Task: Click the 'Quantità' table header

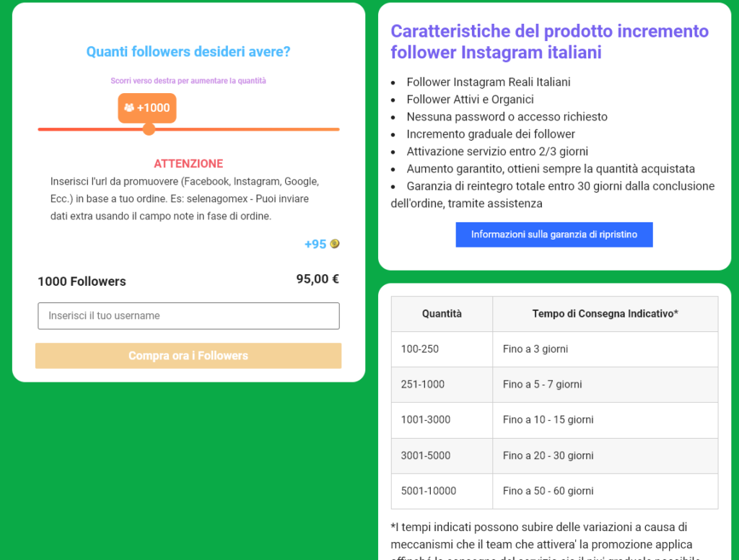Action: click(x=442, y=314)
